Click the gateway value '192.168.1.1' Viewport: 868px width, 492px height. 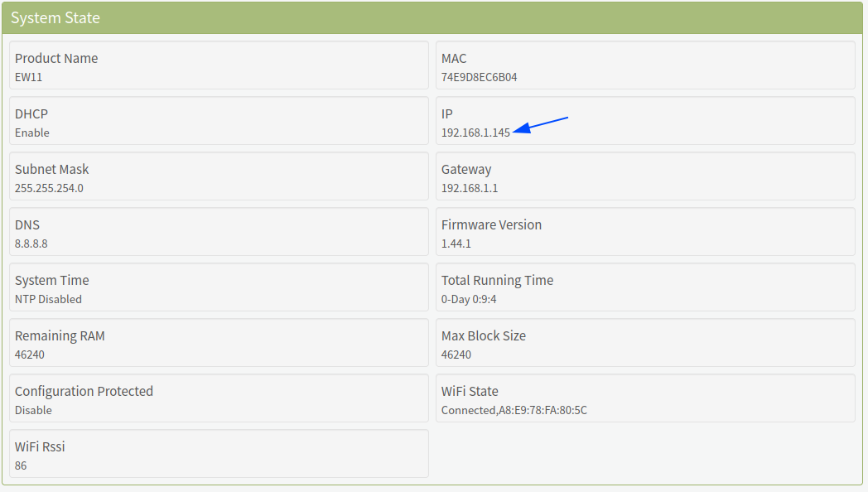[x=470, y=188]
